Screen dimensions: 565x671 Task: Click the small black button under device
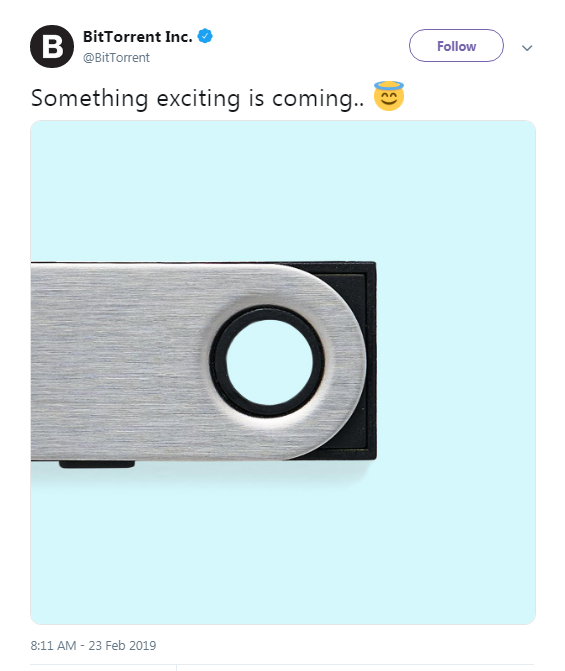click(97, 464)
